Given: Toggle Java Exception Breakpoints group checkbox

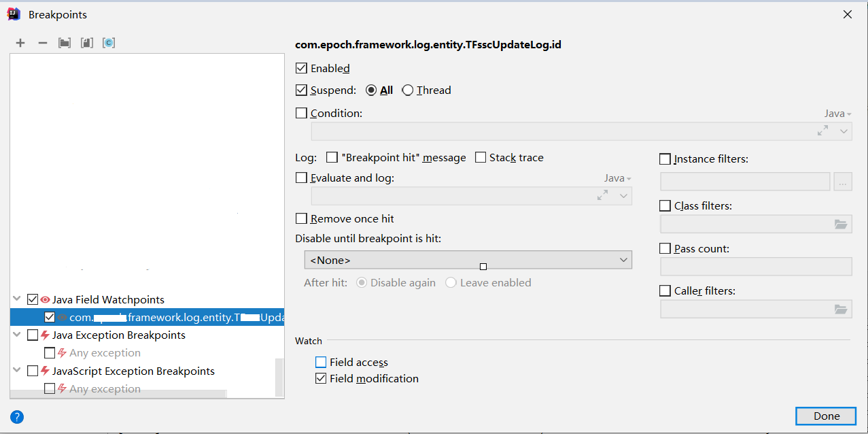Looking at the screenshot, I should [32, 335].
